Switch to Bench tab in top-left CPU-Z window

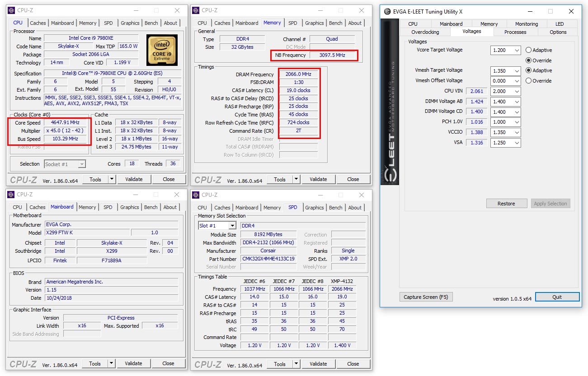coord(151,23)
